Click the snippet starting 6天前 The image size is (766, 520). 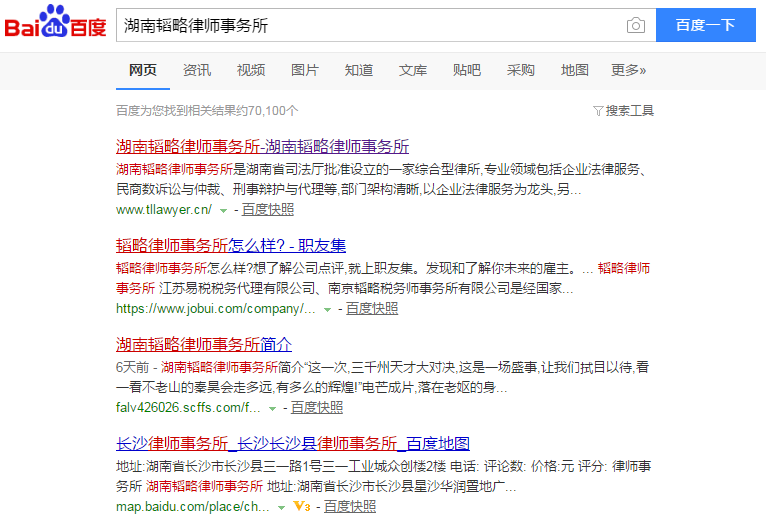coord(383,377)
